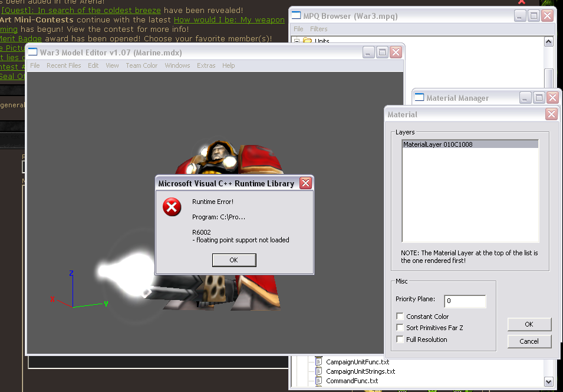Click Cancel in the Material dialog
Screen dimensions: 563x392
point(529,341)
